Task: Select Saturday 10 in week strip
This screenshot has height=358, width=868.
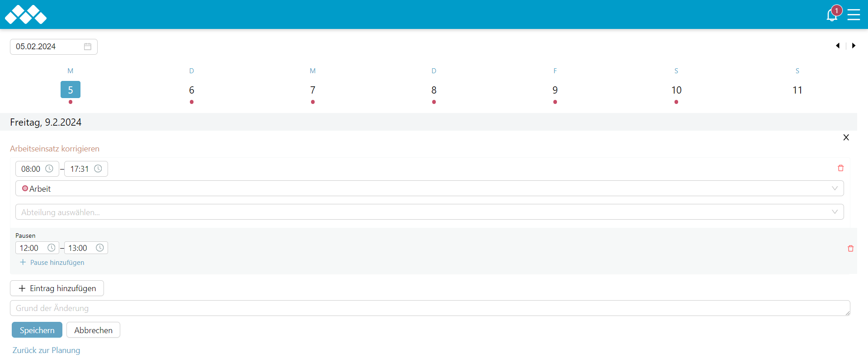Action: point(676,90)
